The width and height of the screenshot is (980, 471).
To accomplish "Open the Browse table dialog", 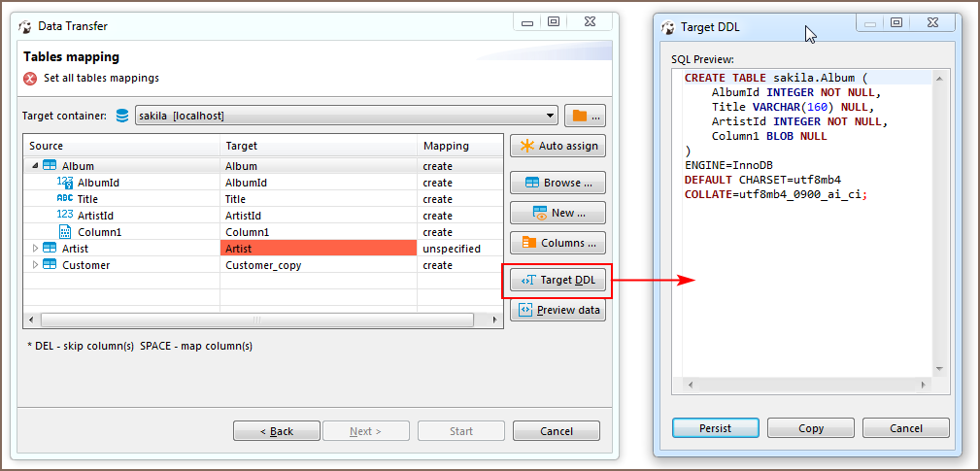I will pos(558,183).
